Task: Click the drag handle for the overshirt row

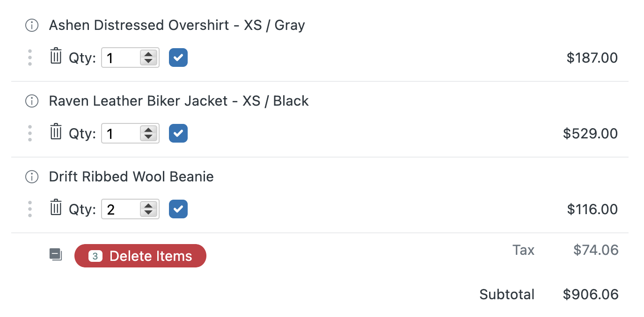Action: click(29, 57)
